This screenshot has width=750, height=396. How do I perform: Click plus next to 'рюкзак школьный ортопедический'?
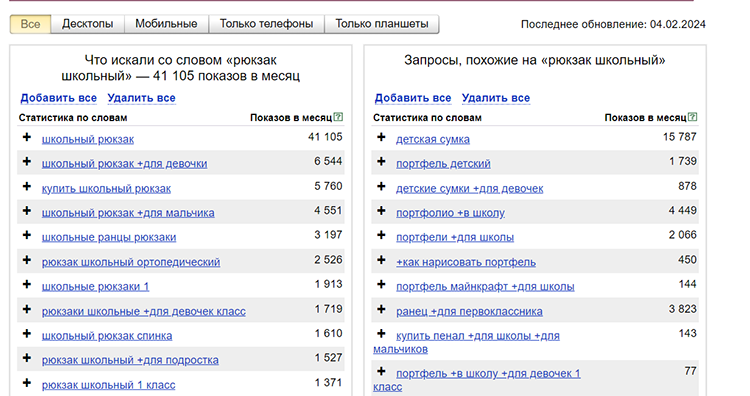pos(27,260)
